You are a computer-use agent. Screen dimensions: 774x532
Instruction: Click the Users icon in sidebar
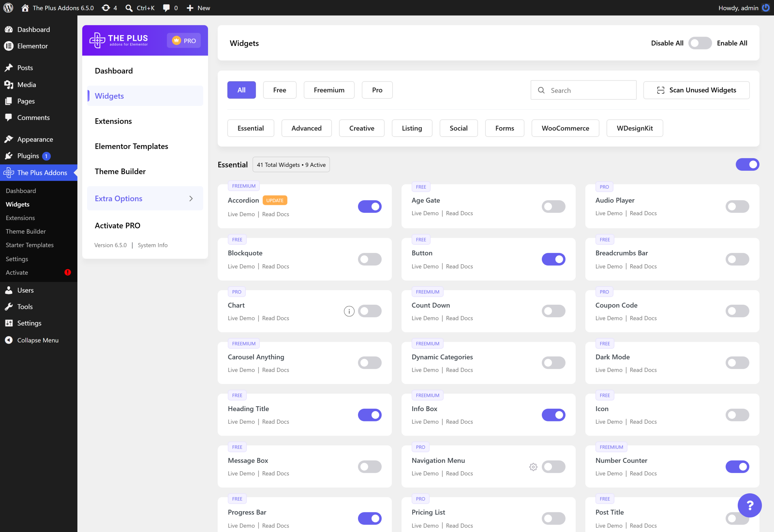click(x=9, y=290)
